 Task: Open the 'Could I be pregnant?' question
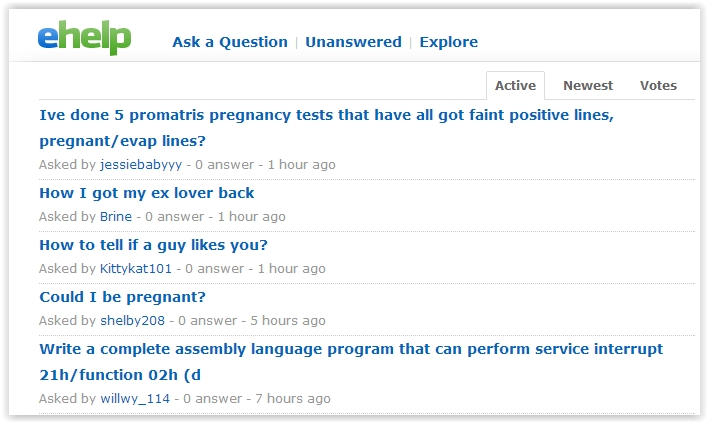point(122,297)
